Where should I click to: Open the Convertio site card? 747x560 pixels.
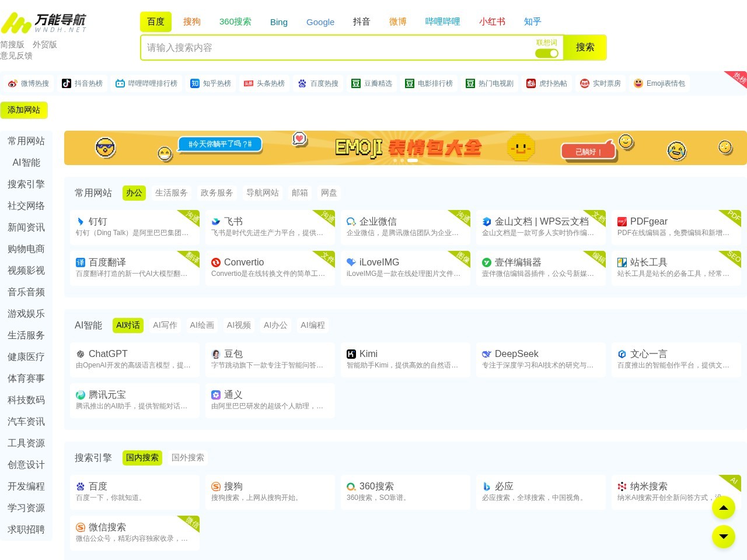[x=270, y=268]
